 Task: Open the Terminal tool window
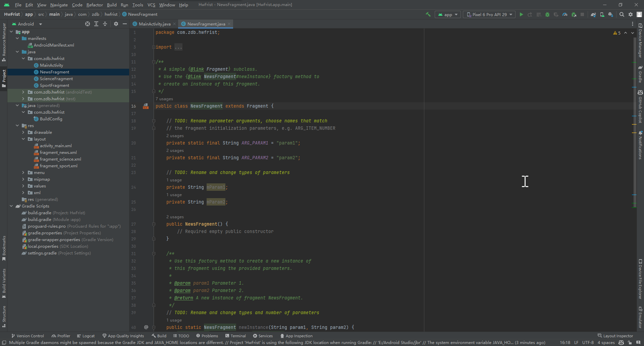coord(235,336)
